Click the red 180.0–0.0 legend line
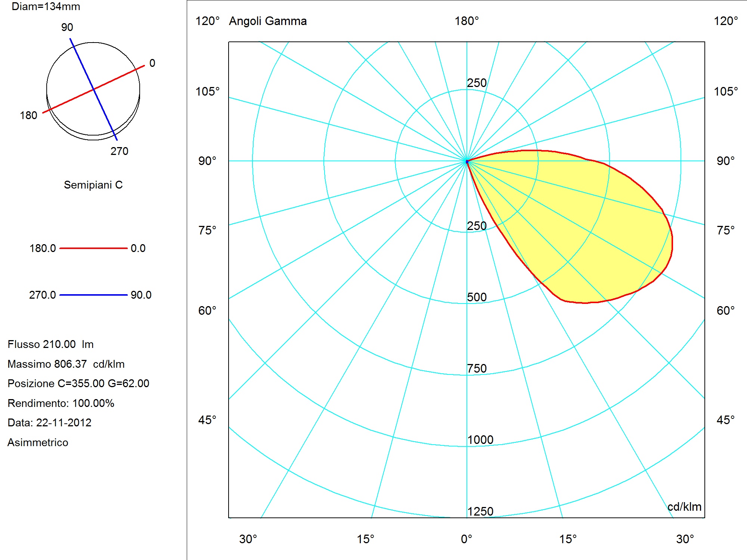The image size is (747, 560). click(93, 248)
